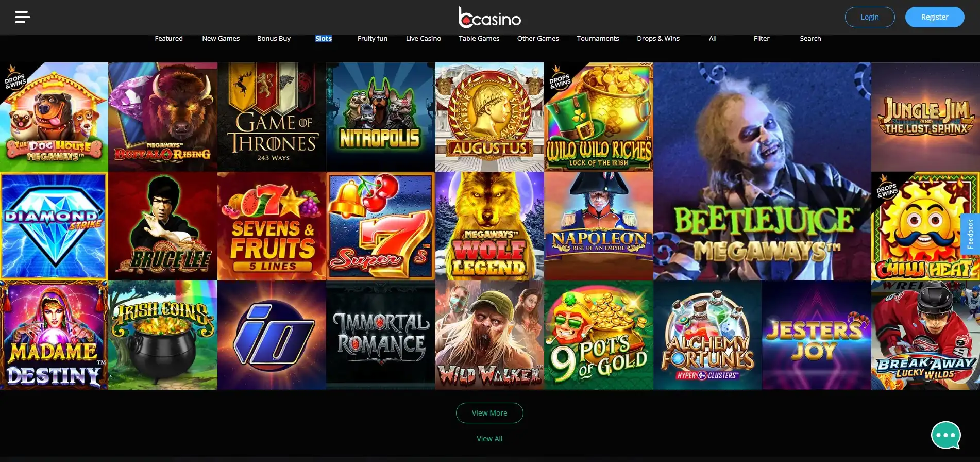Image resolution: width=980 pixels, height=462 pixels.
Task: Click the View More button
Action: tap(489, 413)
